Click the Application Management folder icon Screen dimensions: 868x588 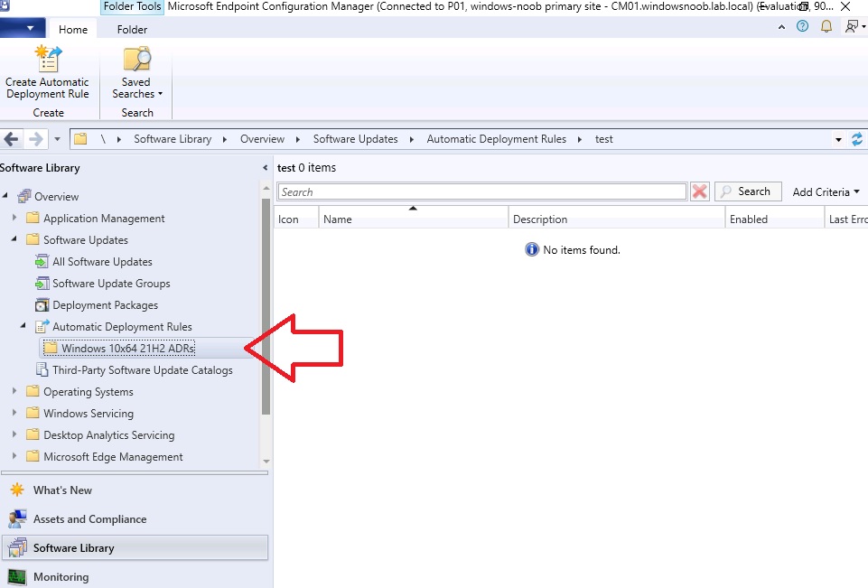[x=33, y=219]
